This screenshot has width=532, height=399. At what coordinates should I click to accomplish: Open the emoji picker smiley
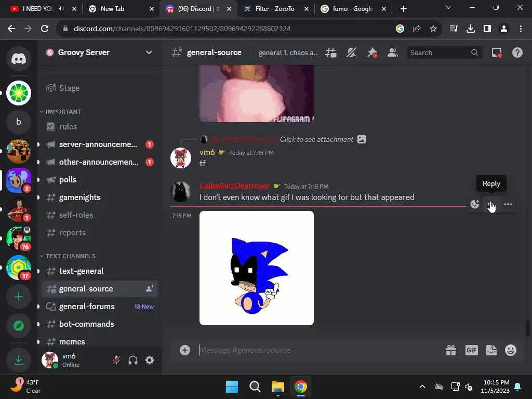[x=511, y=350]
